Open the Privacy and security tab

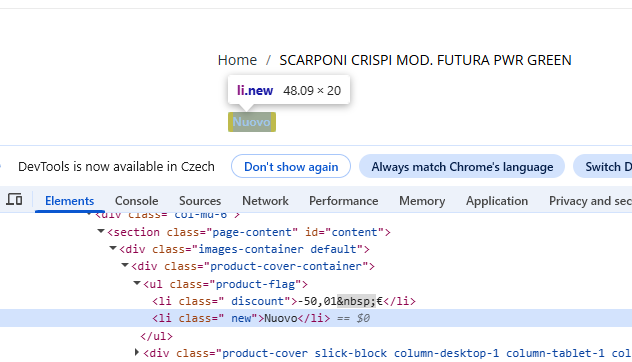point(590,201)
